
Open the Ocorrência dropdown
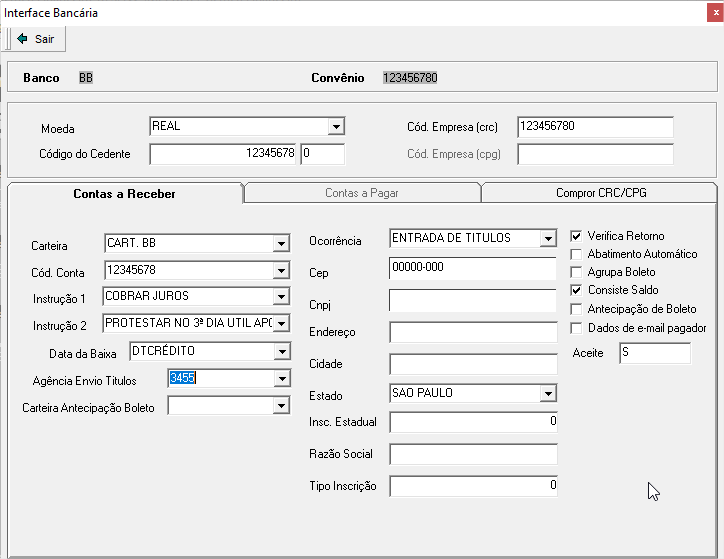pos(548,239)
